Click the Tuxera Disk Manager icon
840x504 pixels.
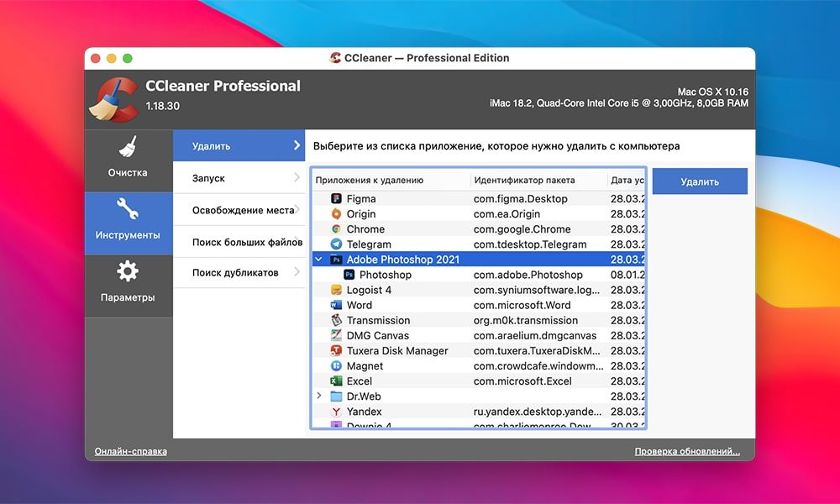(336, 351)
